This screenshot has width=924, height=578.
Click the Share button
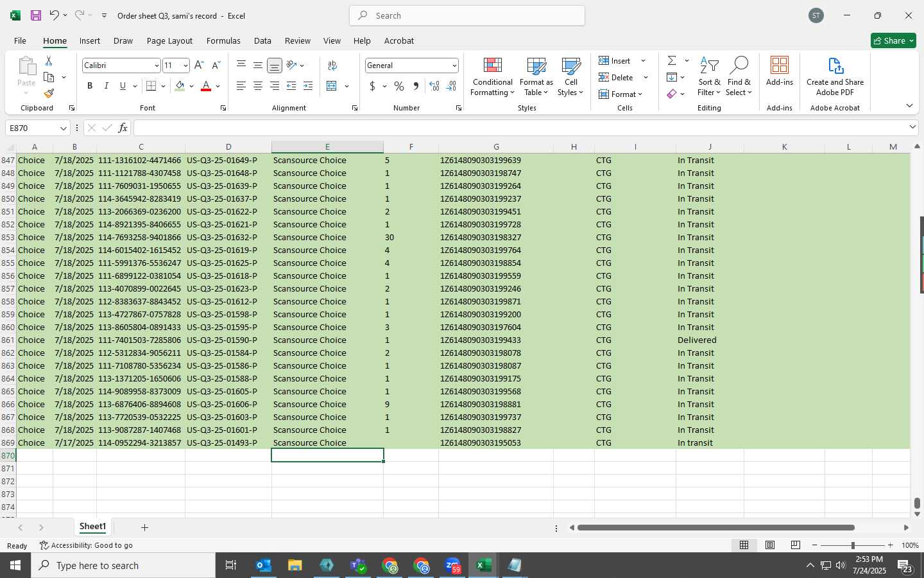pyautogui.click(x=893, y=40)
